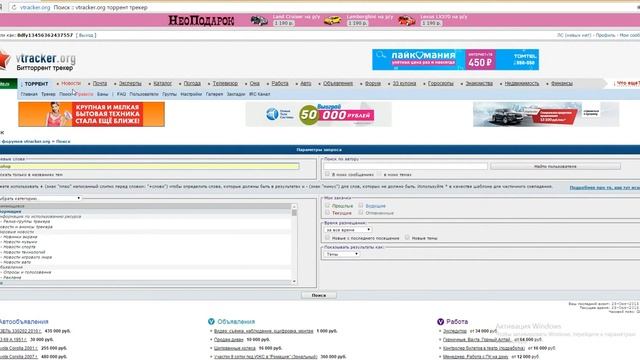Open the Финансы menu item
The image size is (640, 360).
[x=562, y=83]
